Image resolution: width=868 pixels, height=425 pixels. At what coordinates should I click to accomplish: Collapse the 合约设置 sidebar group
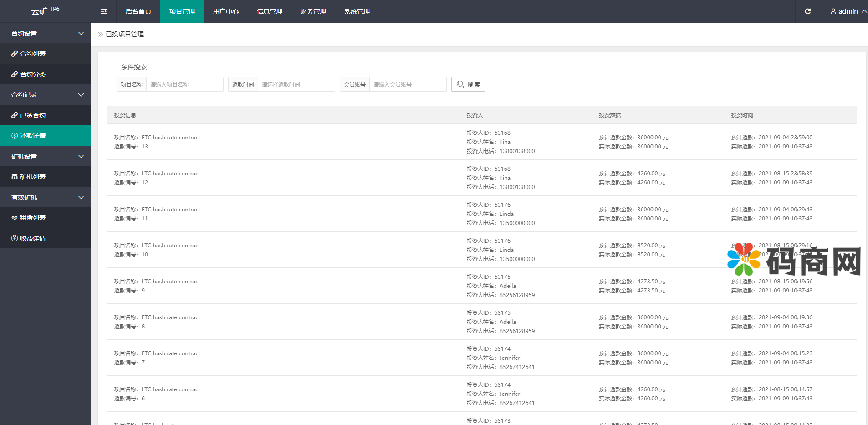pos(81,33)
